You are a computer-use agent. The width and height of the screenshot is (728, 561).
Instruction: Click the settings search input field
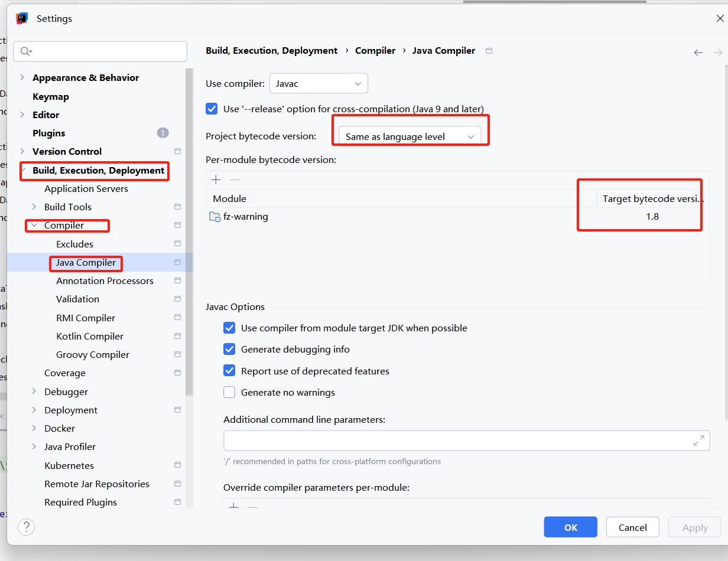point(100,51)
